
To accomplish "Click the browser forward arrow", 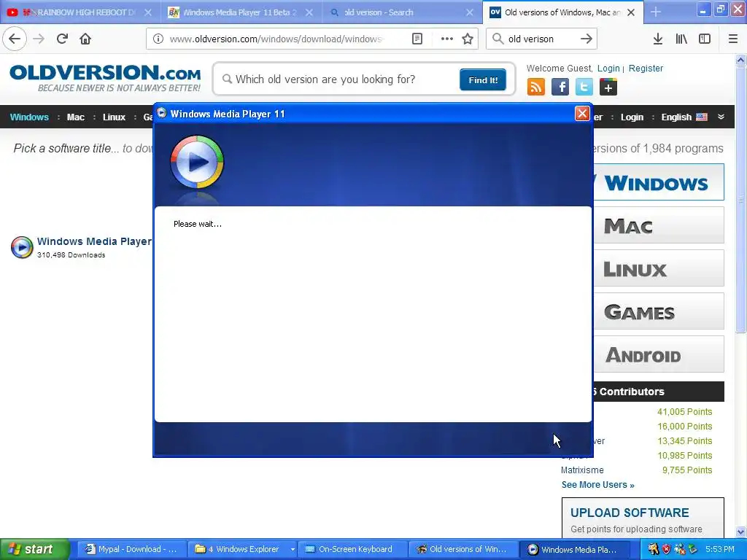I will pyautogui.click(x=39, y=39).
